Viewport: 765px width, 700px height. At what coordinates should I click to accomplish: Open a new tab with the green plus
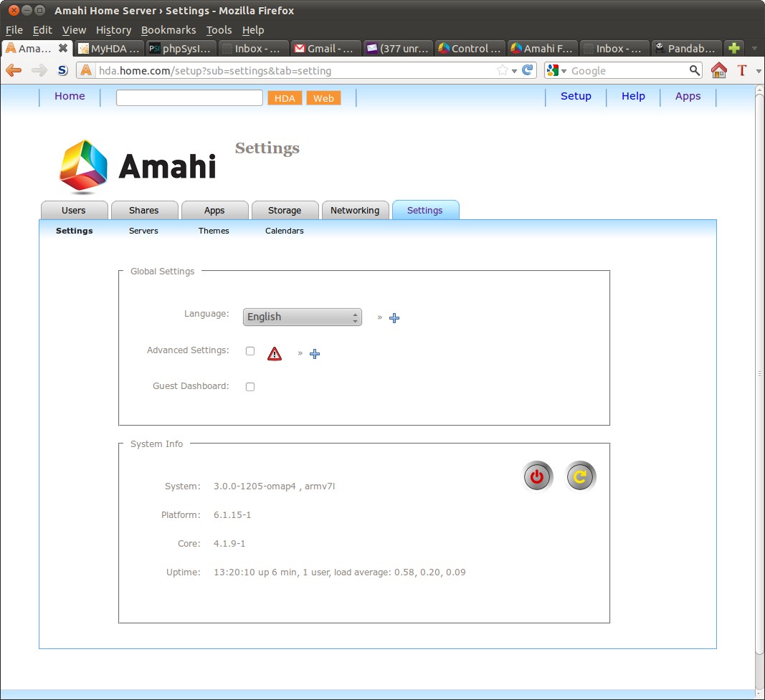(733, 48)
